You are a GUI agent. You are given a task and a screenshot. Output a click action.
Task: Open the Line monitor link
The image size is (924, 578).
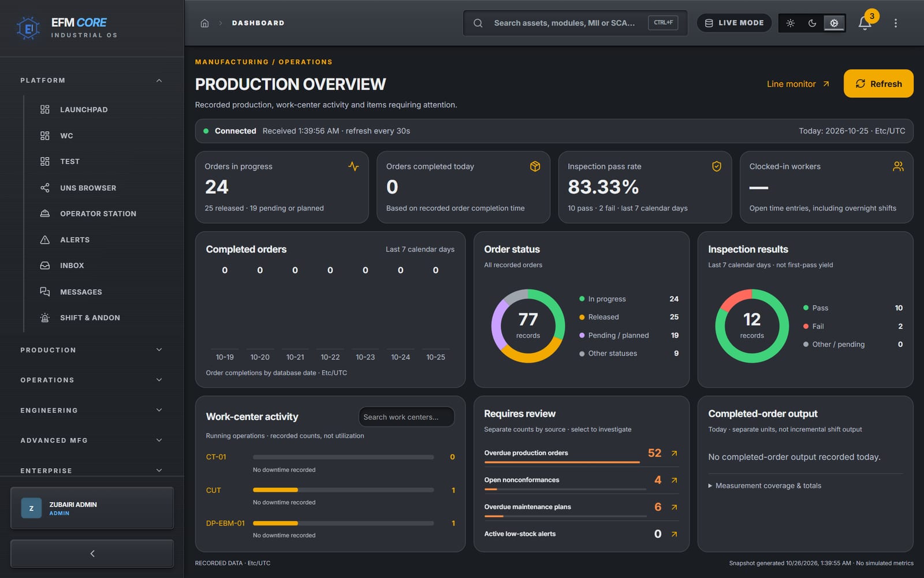(798, 84)
